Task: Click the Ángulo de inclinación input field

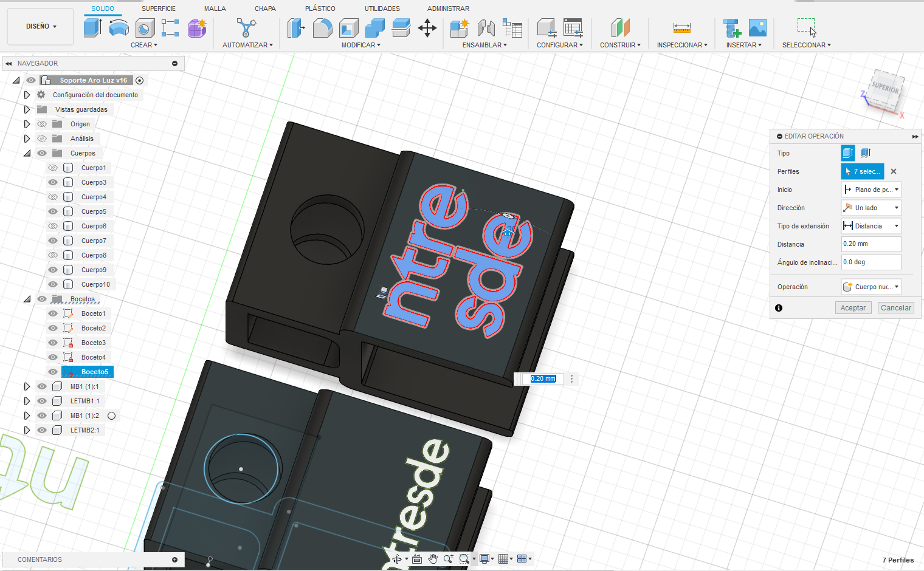Action: pyautogui.click(x=871, y=262)
